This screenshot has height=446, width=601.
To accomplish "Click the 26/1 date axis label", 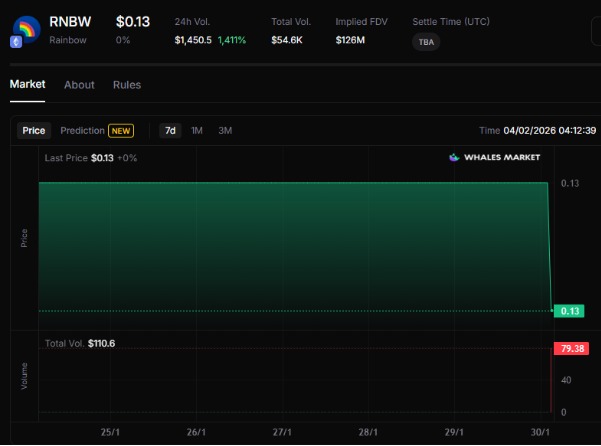I will pyautogui.click(x=196, y=432).
